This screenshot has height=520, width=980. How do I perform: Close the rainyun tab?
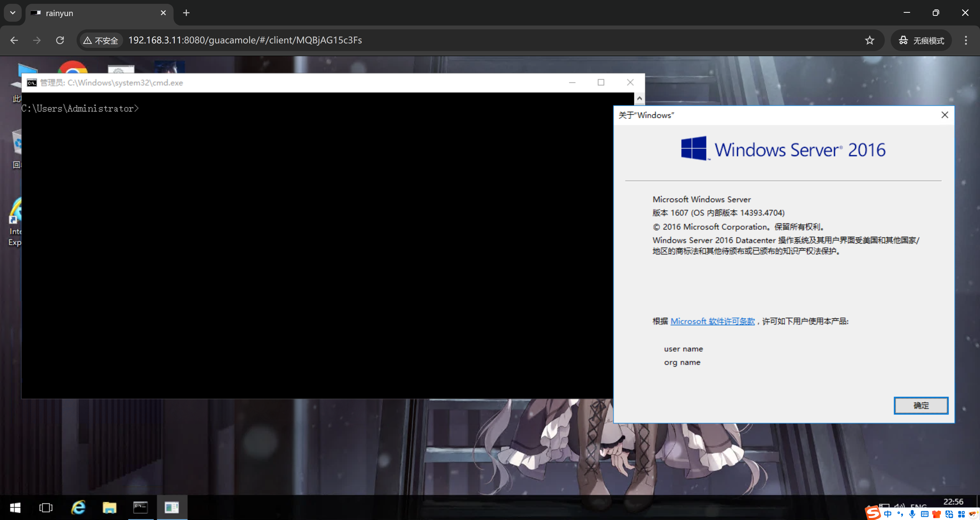[163, 13]
